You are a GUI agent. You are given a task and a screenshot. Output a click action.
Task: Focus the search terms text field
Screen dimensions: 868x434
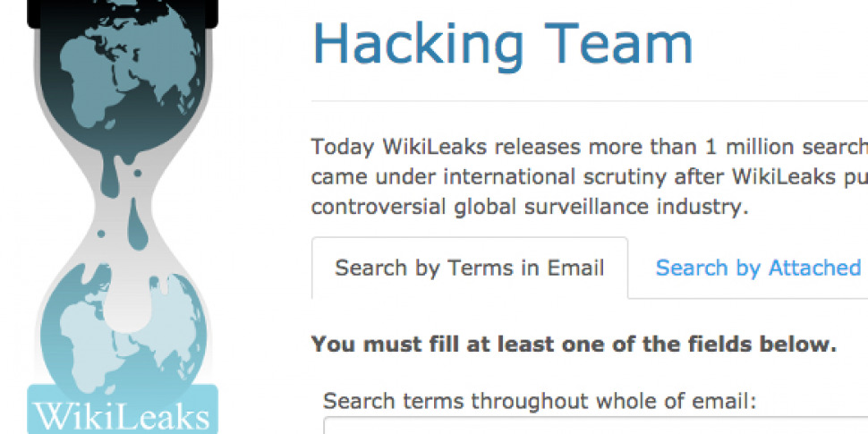(595, 426)
